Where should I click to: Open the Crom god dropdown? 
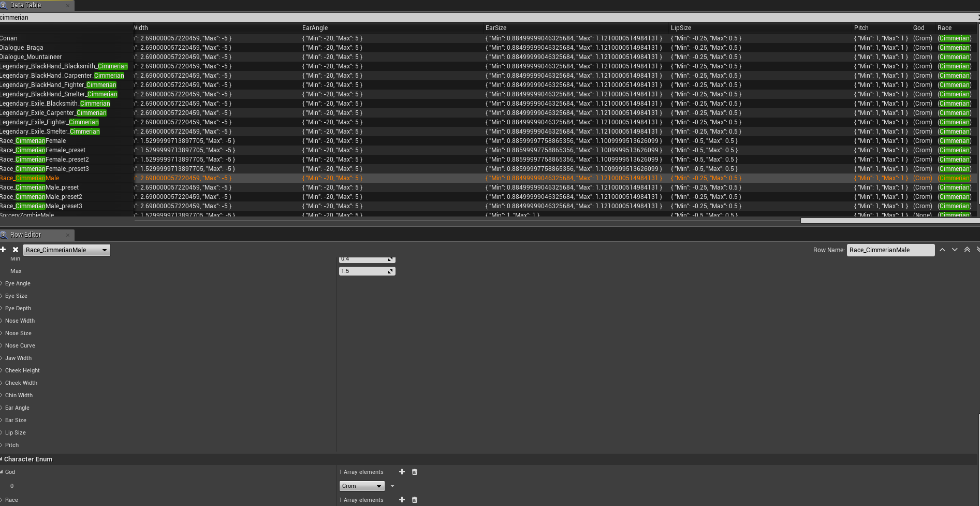tap(362, 486)
